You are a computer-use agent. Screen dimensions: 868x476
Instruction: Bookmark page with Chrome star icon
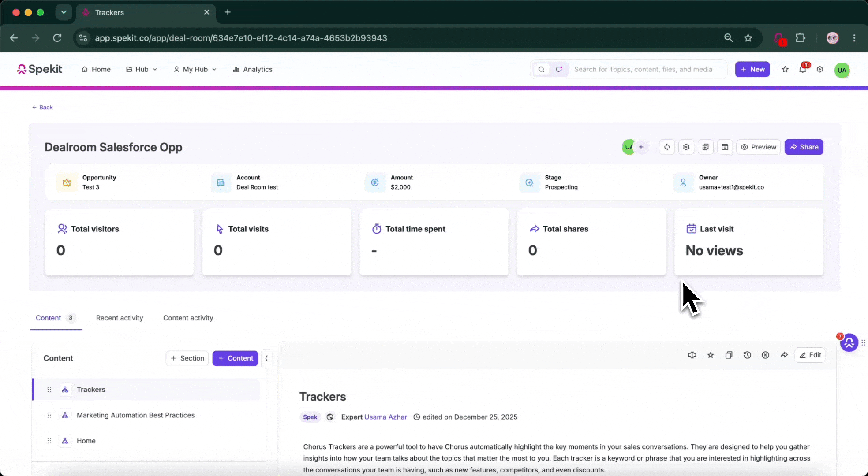748,38
